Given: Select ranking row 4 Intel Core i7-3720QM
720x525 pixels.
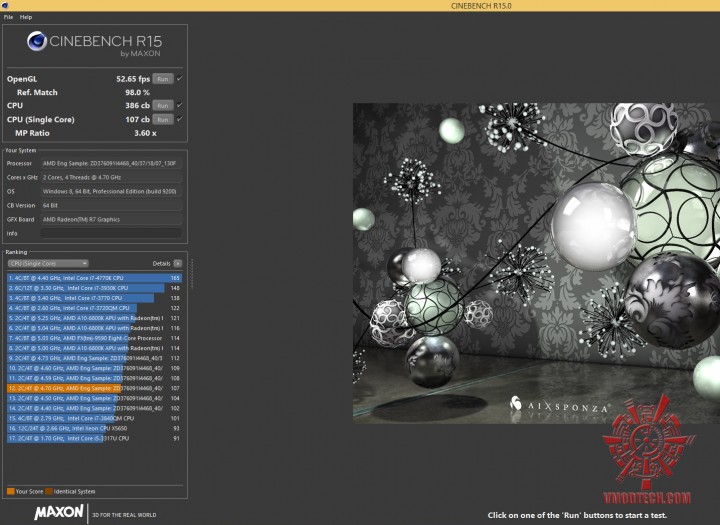Looking at the screenshot, I should click(94, 308).
